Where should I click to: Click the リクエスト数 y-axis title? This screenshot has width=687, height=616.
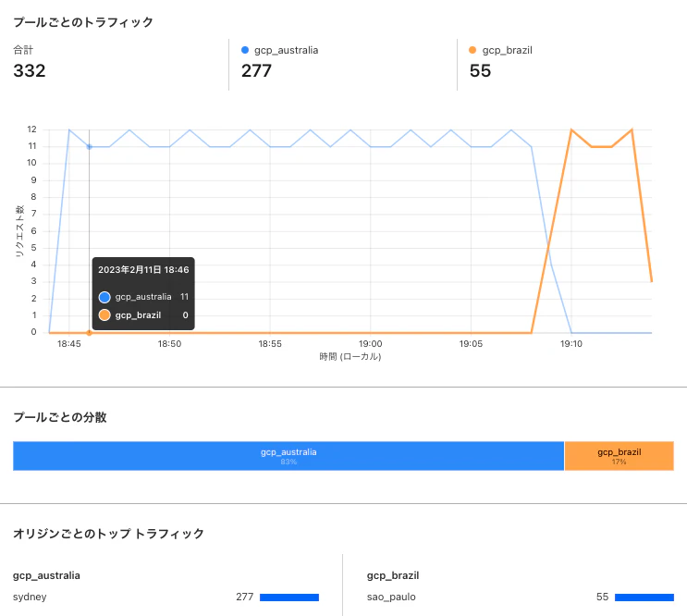pyautogui.click(x=19, y=231)
